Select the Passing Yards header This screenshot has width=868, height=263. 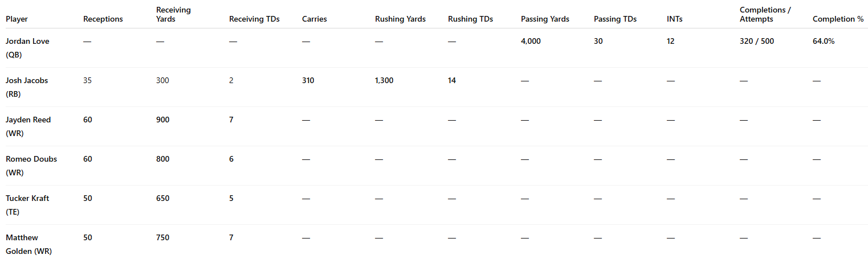[545, 19]
